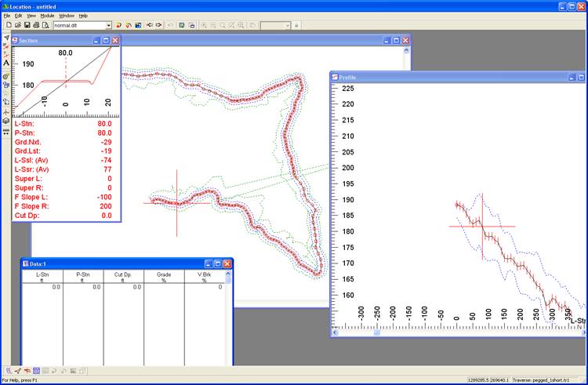Click the red curved-arrow toolbar icon
This screenshot has height=385, width=588.
pyautogui.click(x=129, y=25)
